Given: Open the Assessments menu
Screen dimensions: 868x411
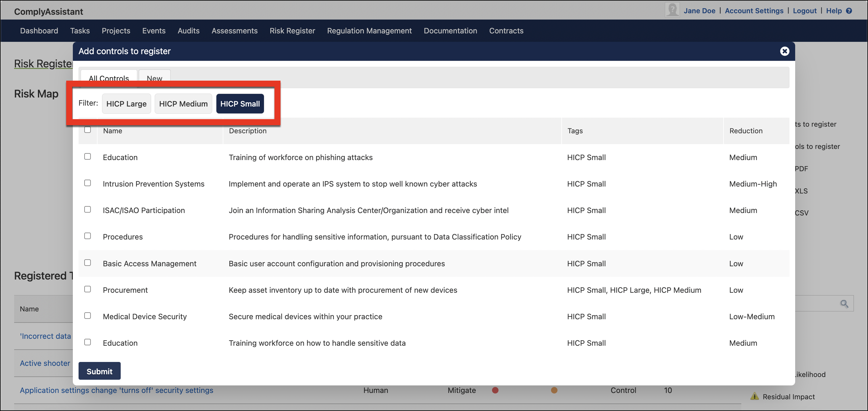Looking at the screenshot, I should [234, 31].
